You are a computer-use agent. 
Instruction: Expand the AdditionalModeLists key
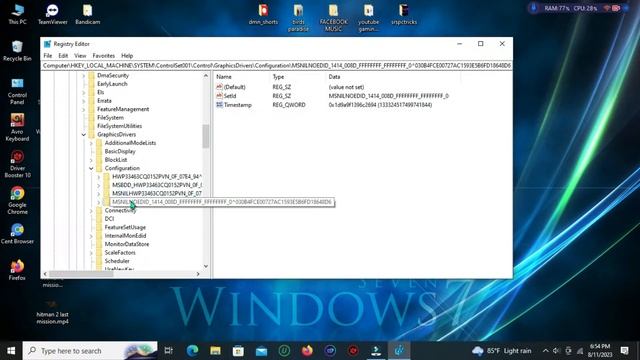[91, 143]
